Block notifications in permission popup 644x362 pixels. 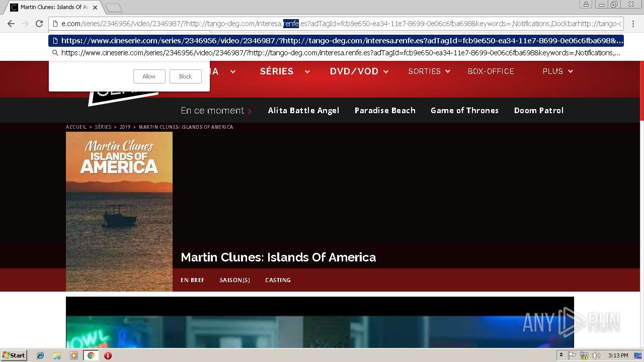185,76
